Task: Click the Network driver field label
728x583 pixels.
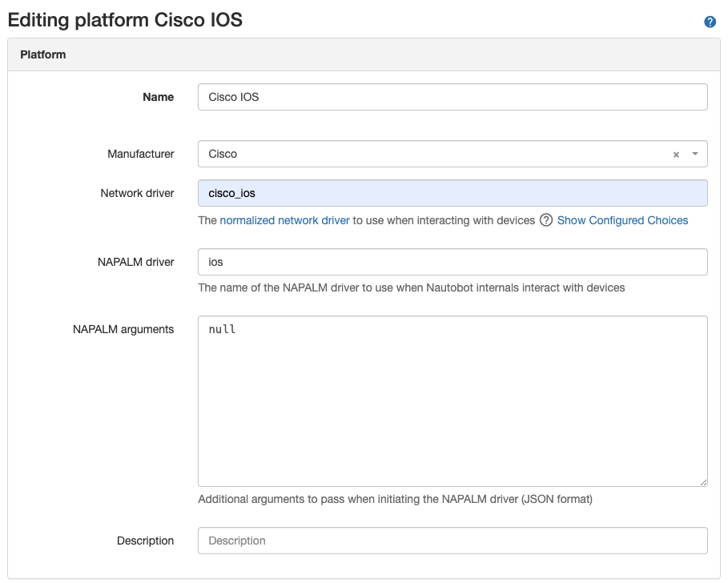Action: (137, 193)
